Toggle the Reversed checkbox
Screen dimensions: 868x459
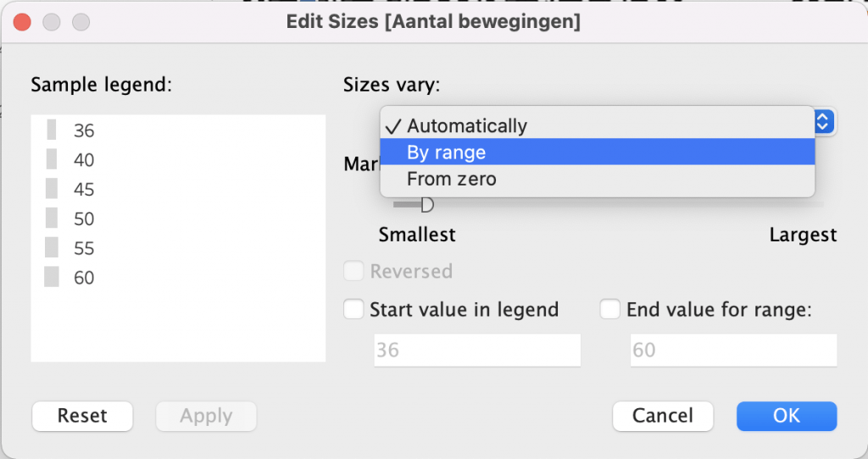click(x=353, y=272)
